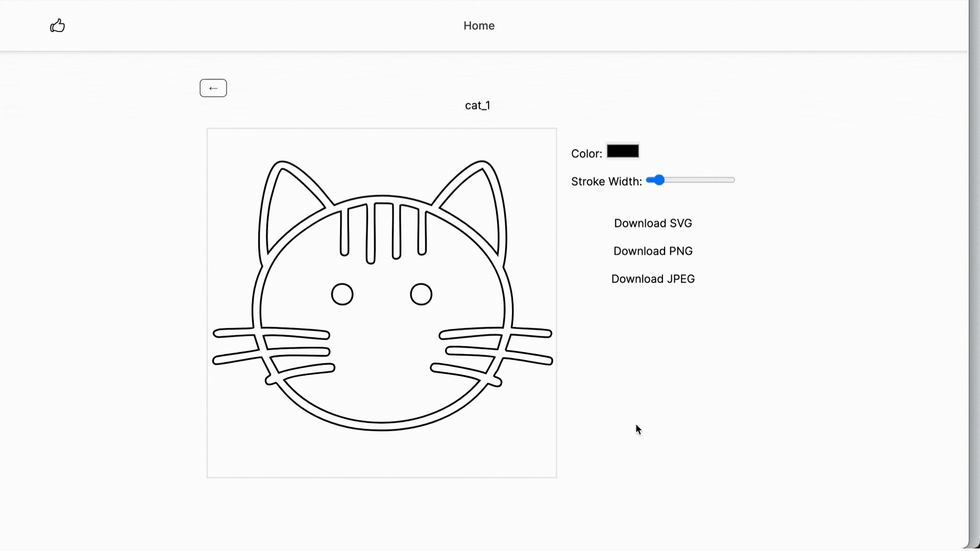Click the cat icon preview image
Screen dimensions: 980x551
pos(382,303)
